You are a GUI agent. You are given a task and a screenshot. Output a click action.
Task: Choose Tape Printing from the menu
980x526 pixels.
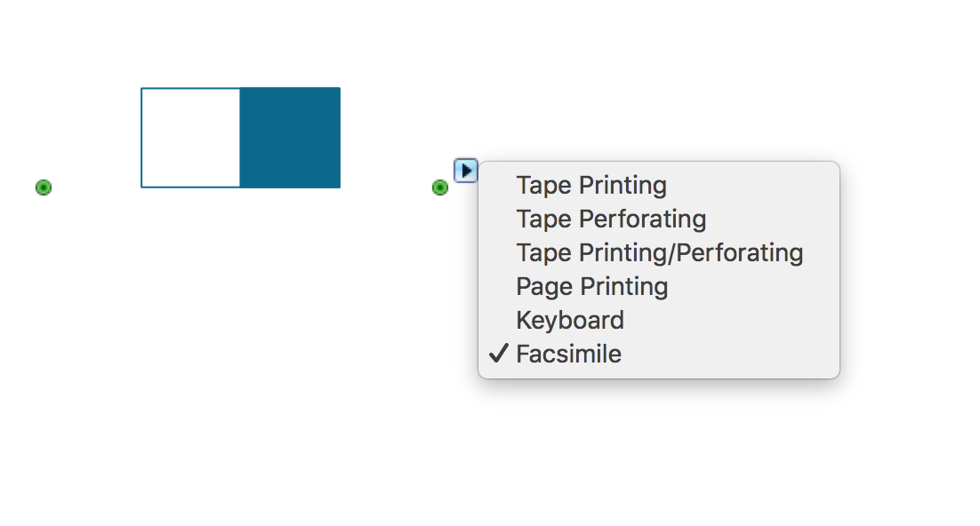pyautogui.click(x=591, y=186)
